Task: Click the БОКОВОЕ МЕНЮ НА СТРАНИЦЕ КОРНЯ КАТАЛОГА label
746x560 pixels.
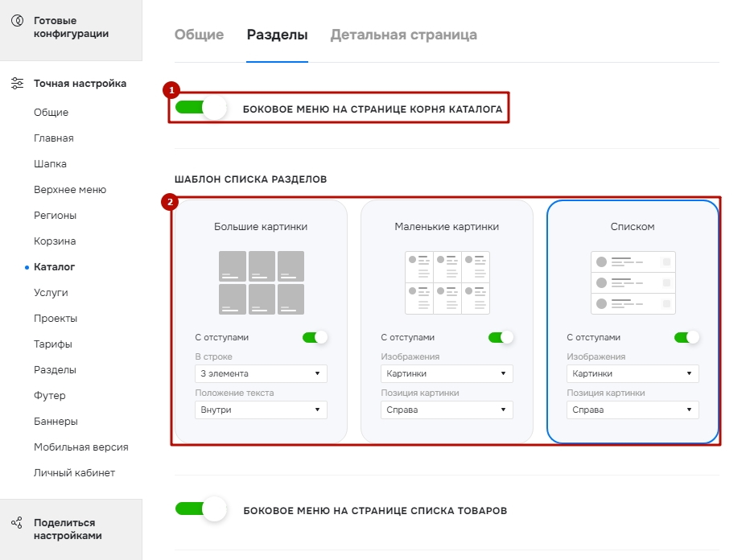Action: [x=373, y=109]
